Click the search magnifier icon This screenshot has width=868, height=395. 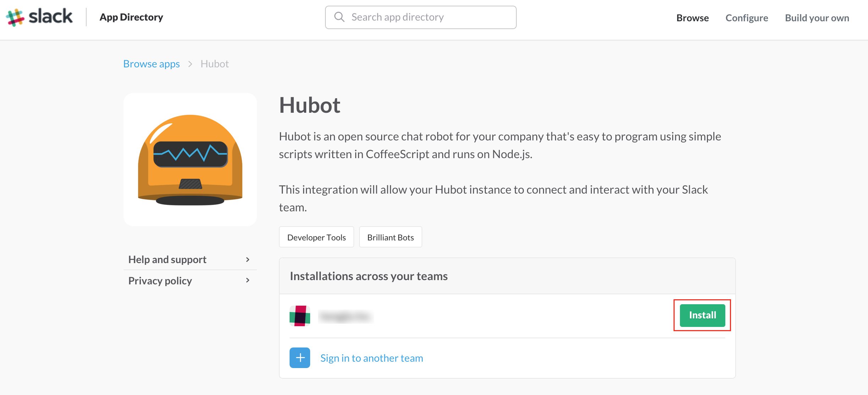point(339,17)
